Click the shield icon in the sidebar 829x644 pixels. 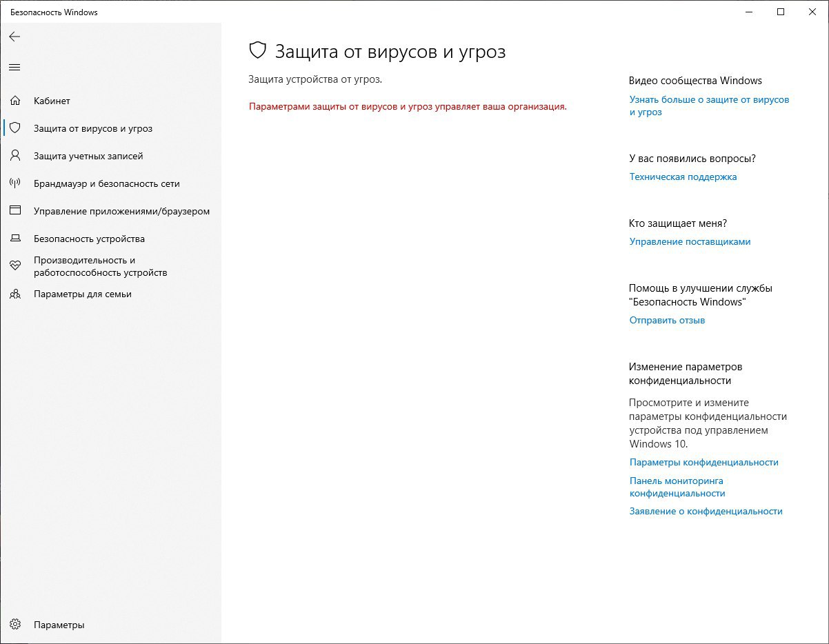coord(15,128)
